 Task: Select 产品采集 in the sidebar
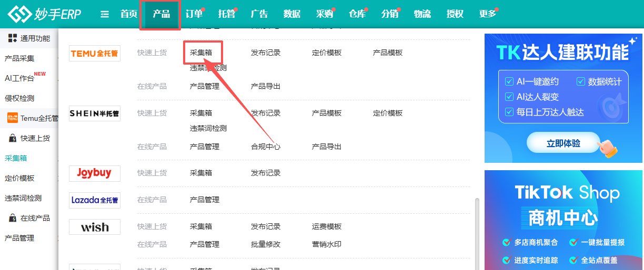coord(19,58)
